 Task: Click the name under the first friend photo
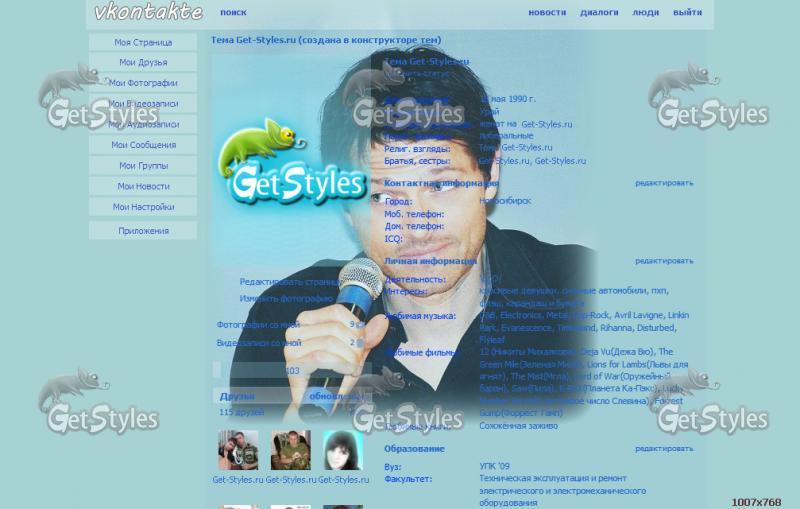[x=238, y=480]
